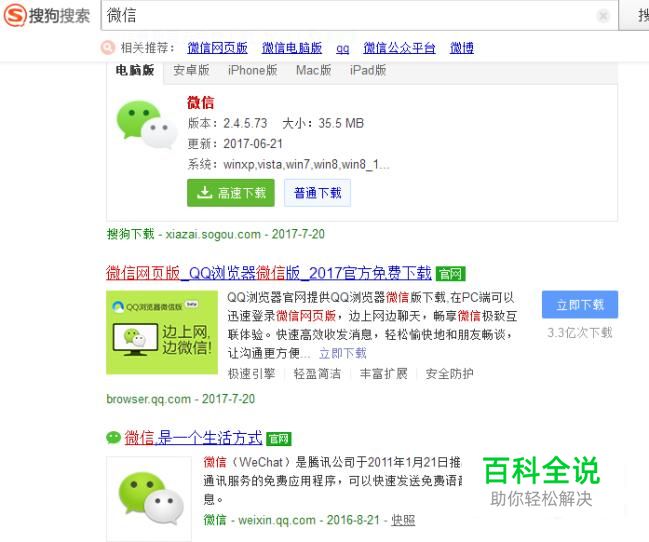Open related suggestion 微信公众平台
This screenshot has height=542, width=649.
[x=399, y=48]
